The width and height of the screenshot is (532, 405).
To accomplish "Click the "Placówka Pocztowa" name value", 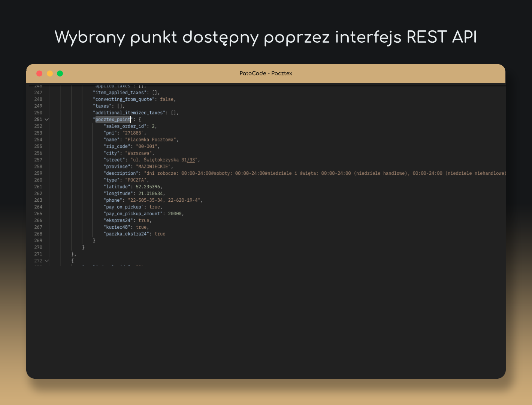I will tap(151, 140).
